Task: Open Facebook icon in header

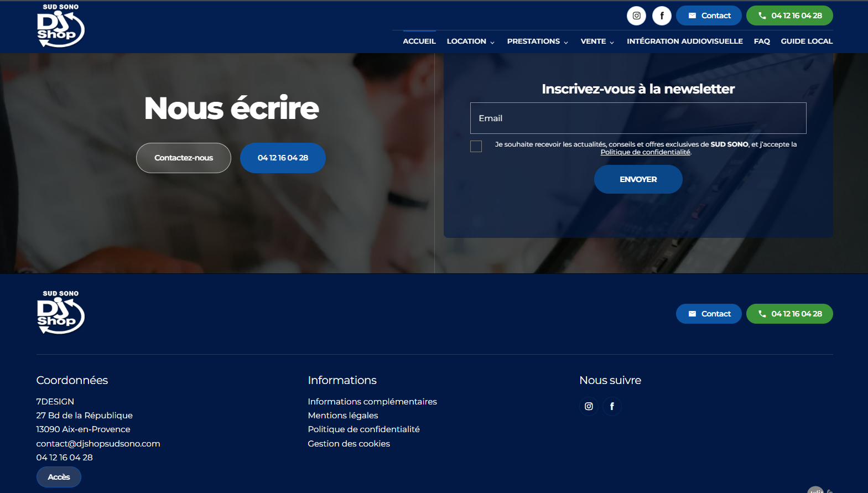Action: pos(662,15)
